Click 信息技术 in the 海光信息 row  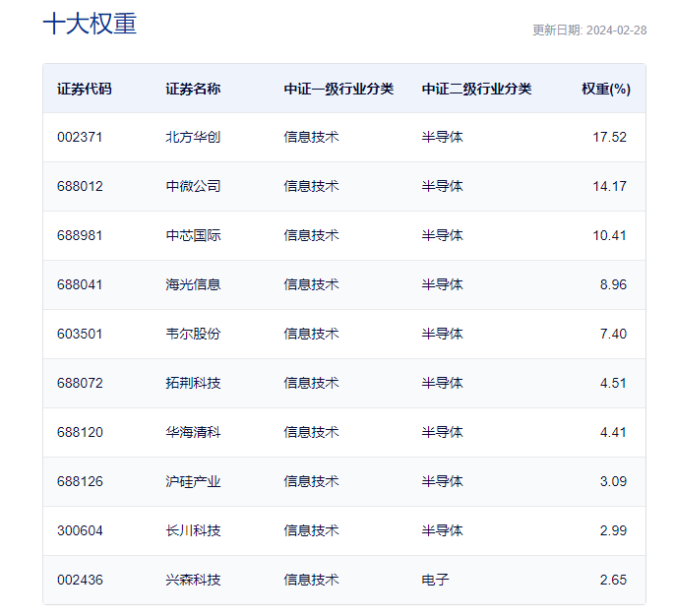[x=311, y=284]
